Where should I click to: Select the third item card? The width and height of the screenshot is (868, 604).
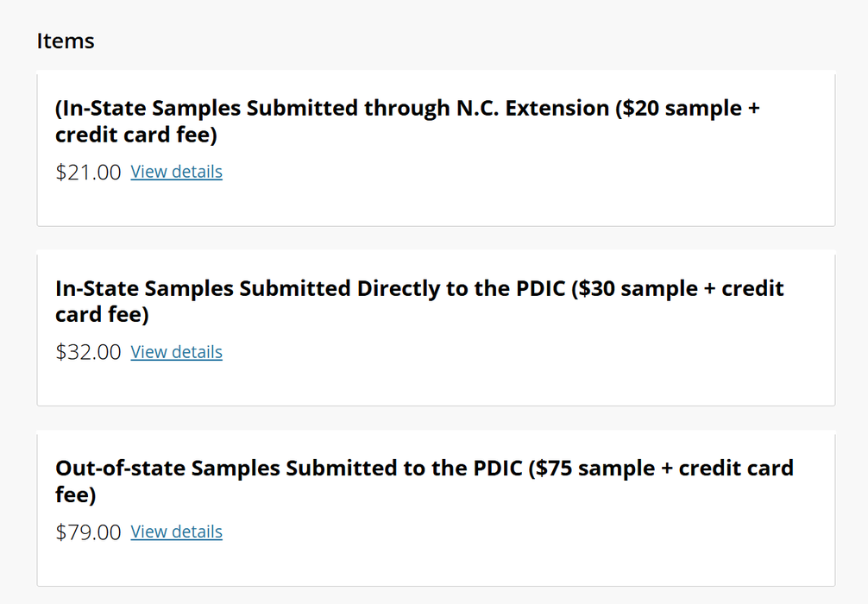(x=436, y=507)
